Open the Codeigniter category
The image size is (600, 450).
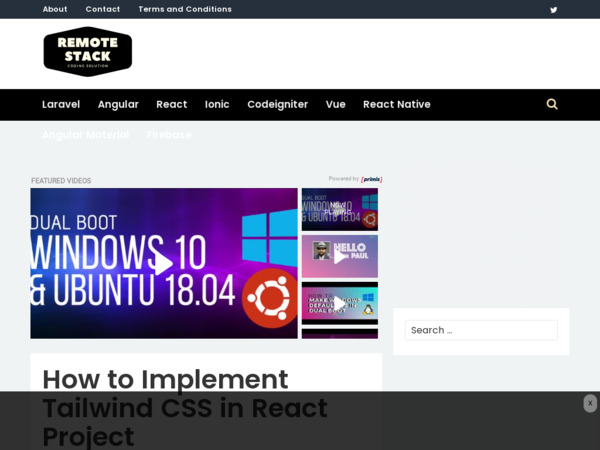[x=277, y=104]
